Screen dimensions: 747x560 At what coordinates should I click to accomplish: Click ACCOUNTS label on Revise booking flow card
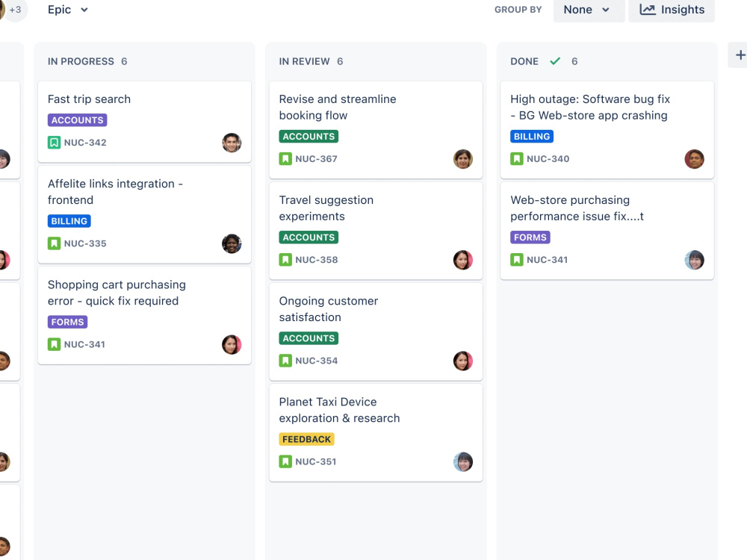click(309, 136)
